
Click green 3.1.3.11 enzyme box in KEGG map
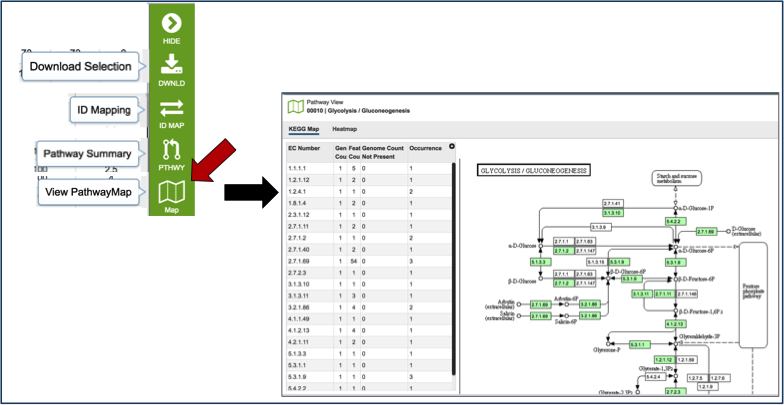pyautogui.click(x=642, y=294)
